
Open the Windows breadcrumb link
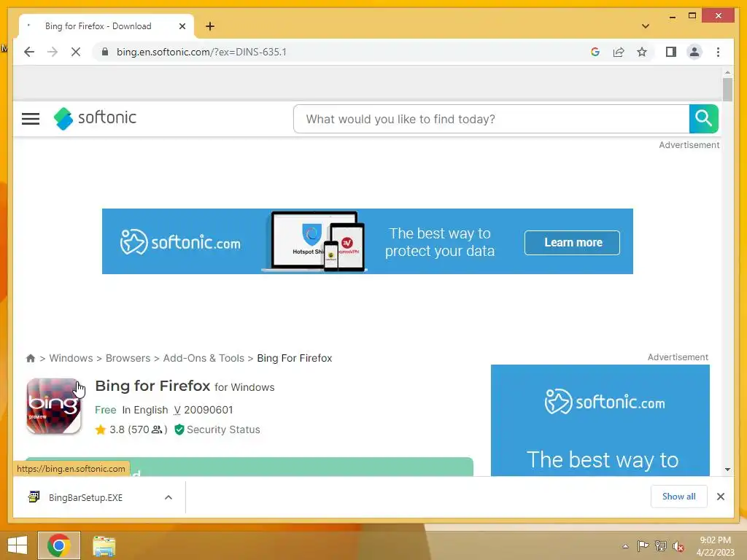pos(71,358)
